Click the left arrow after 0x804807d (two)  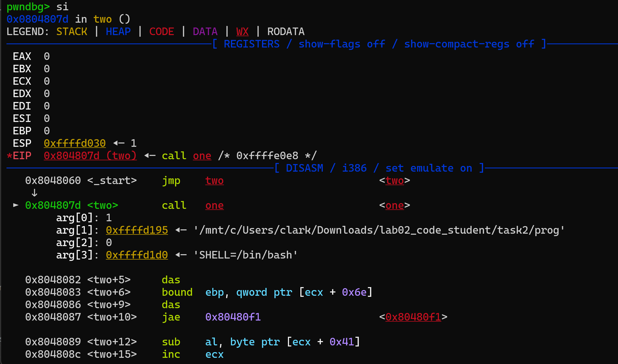[150, 156]
